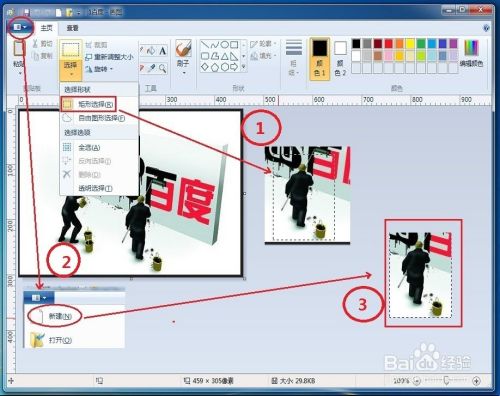Select 颜色 1 foreground color box
The height and width of the screenshot is (396, 500).
point(320,59)
